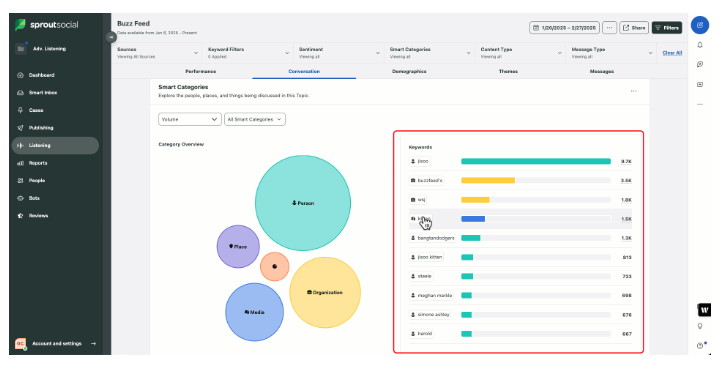This screenshot has height=392, width=722.
Task: Select the meghan markle keyword chip
Action: (x=431, y=295)
